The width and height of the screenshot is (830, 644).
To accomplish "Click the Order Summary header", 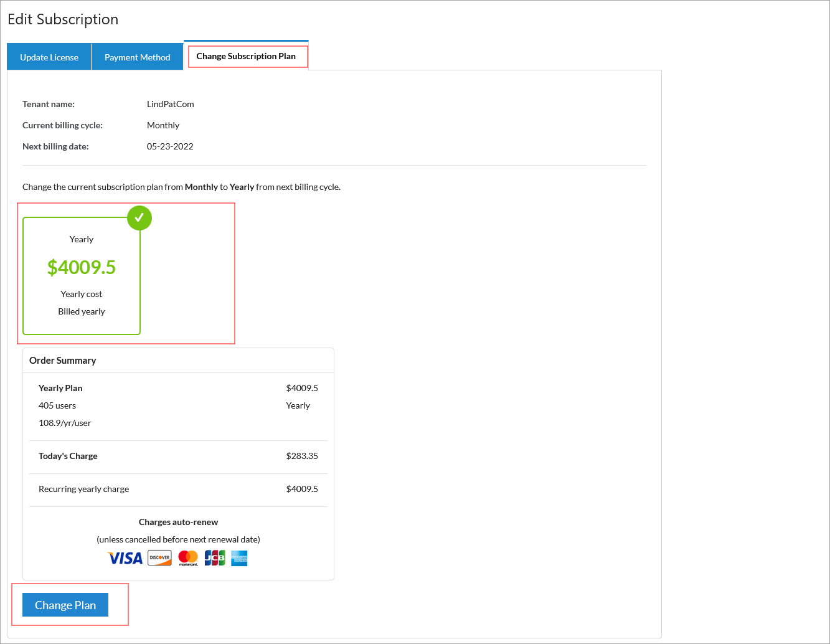I will tap(63, 361).
